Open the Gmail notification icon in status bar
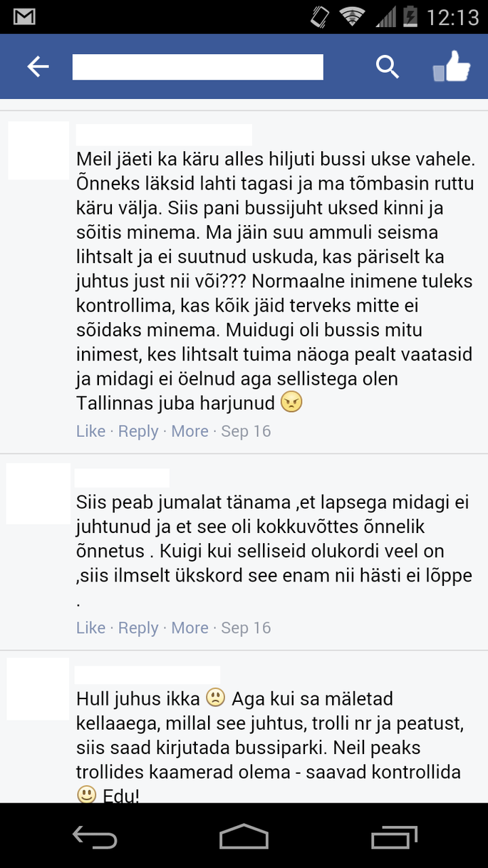488x868 pixels. click(x=24, y=16)
